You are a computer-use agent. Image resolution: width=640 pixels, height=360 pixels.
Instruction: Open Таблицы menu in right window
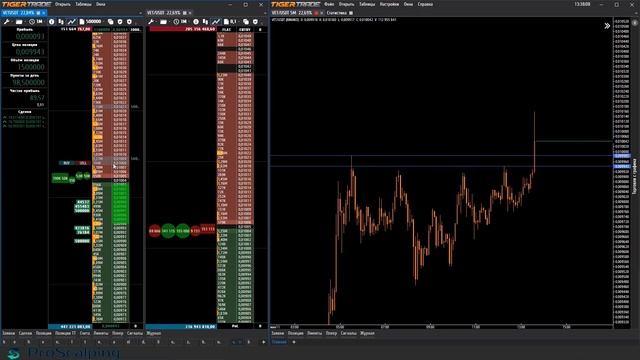[x=367, y=4]
